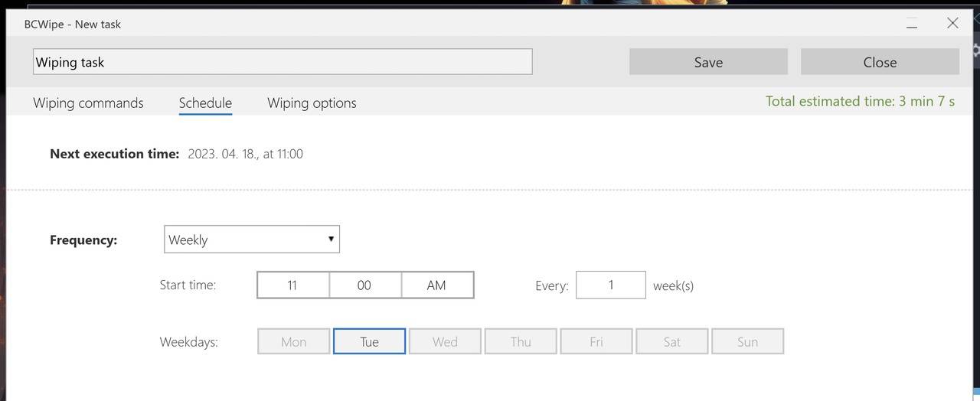
Task: Toggle the Mon weekday button
Action: tap(294, 341)
